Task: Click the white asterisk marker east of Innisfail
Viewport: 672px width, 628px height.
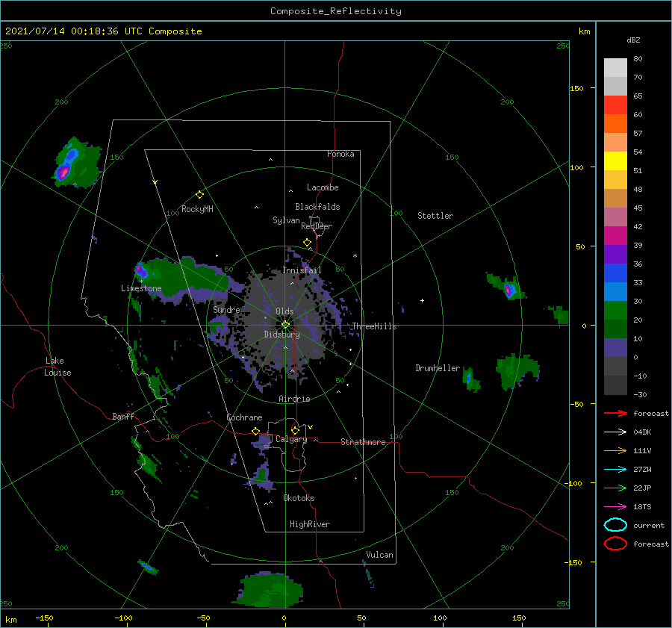Action: pyautogui.click(x=355, y=256)
